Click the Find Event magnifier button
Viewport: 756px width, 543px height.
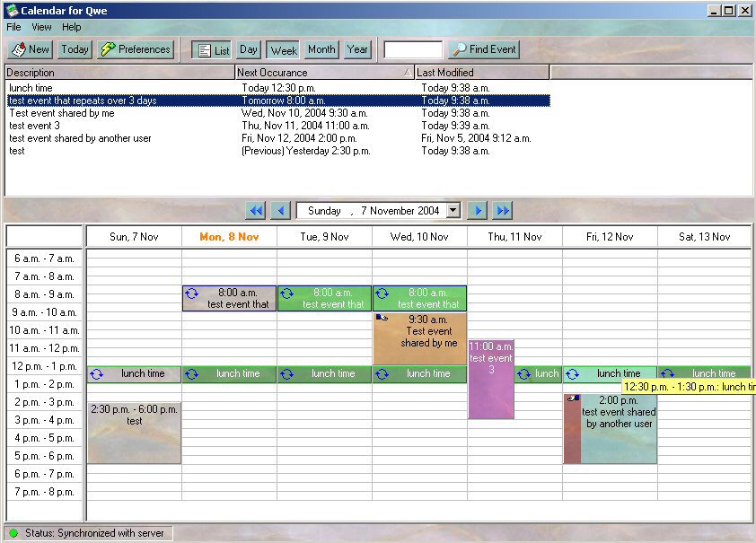point(484,50)
